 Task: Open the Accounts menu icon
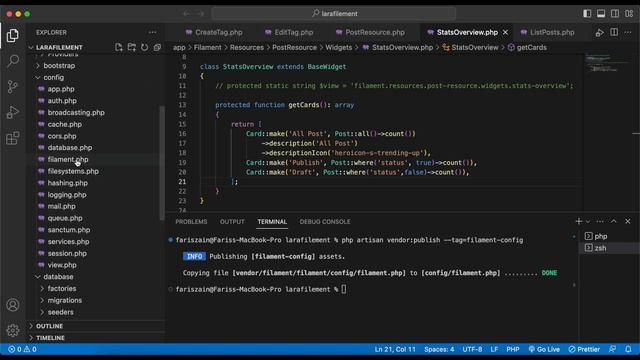[13, 305]
